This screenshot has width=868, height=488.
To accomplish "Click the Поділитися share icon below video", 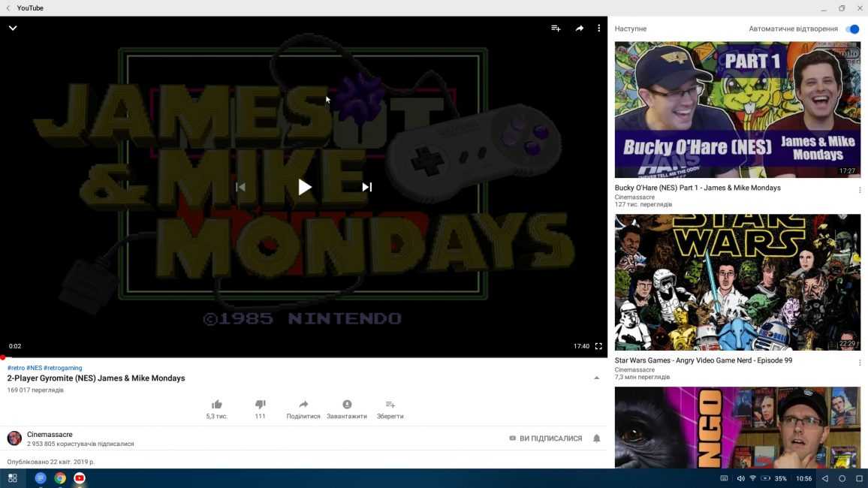I will point(303,405).
